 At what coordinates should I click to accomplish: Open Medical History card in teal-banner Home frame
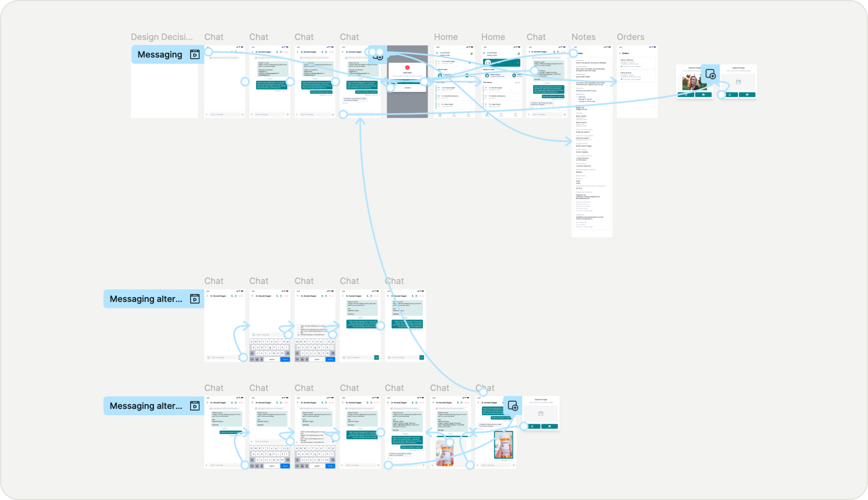coord(496,75)
